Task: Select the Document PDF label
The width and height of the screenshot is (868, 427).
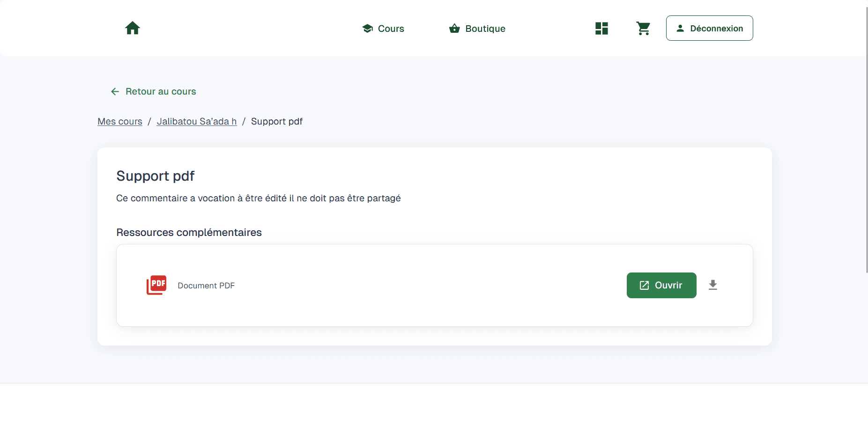Action: (206, 286)
